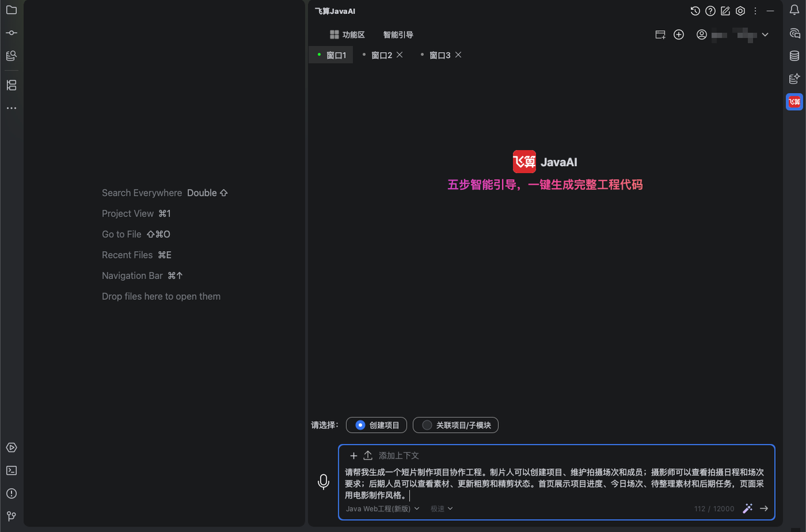The width and height of the screenshot is (806, 532).
Task: Open the Structure tool window icon
Action: click(11, 85)
